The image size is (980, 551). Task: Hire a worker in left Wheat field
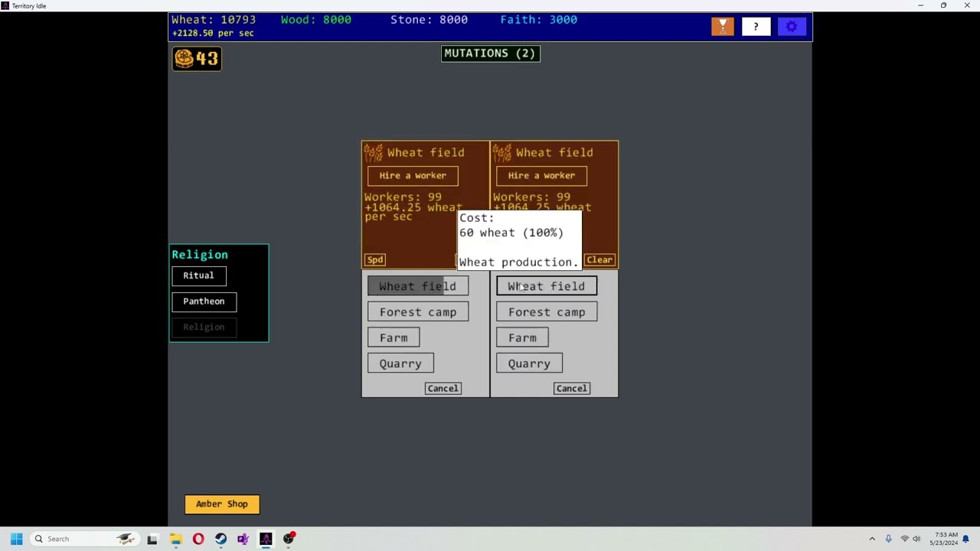click(413, 175)
